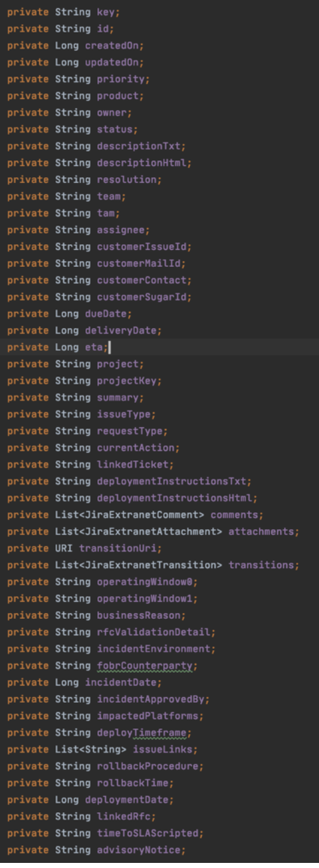Screen dimensions: 319x868
Task: Click the 'comments' list field
Action: pyautogui.click(x=234, y=514)
